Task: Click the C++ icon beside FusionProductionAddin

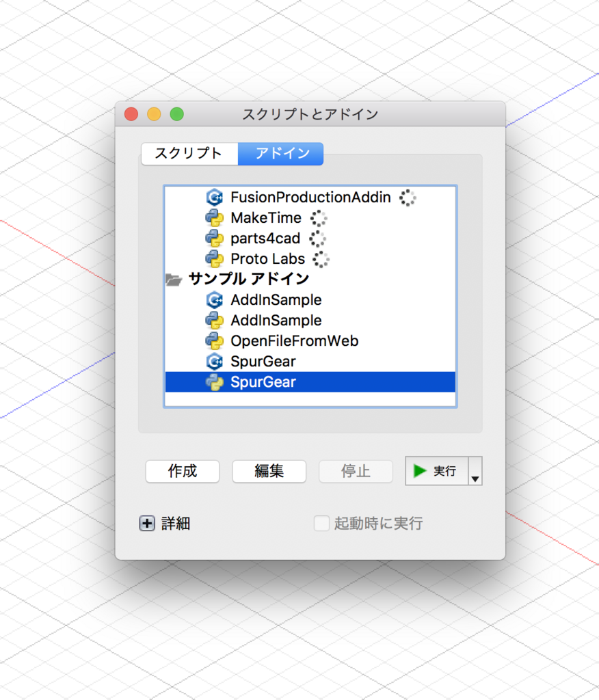Action: (x=215, y=198)
